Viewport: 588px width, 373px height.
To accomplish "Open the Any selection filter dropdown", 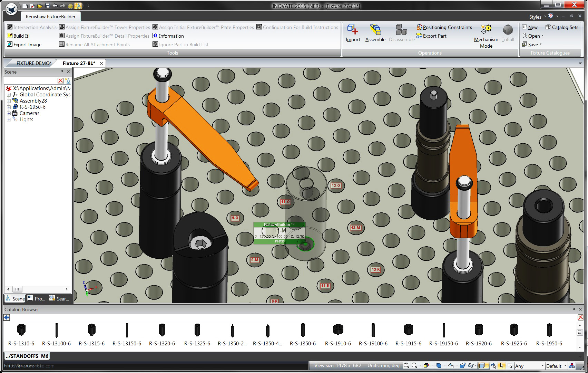I will tap(529, 366).
